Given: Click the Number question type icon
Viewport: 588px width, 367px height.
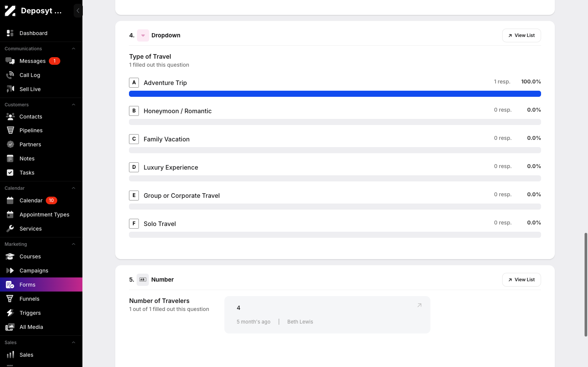Looking at the screenshot, I should click(143, 280).
